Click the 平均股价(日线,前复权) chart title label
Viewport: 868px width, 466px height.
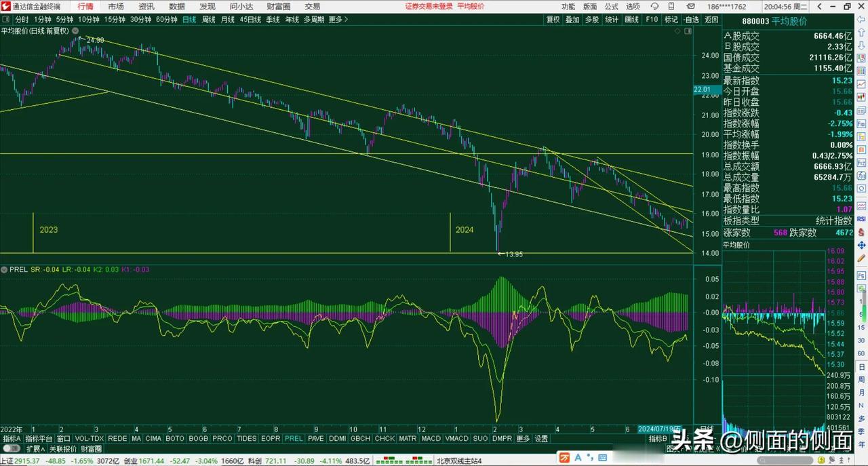pos(35,31)
